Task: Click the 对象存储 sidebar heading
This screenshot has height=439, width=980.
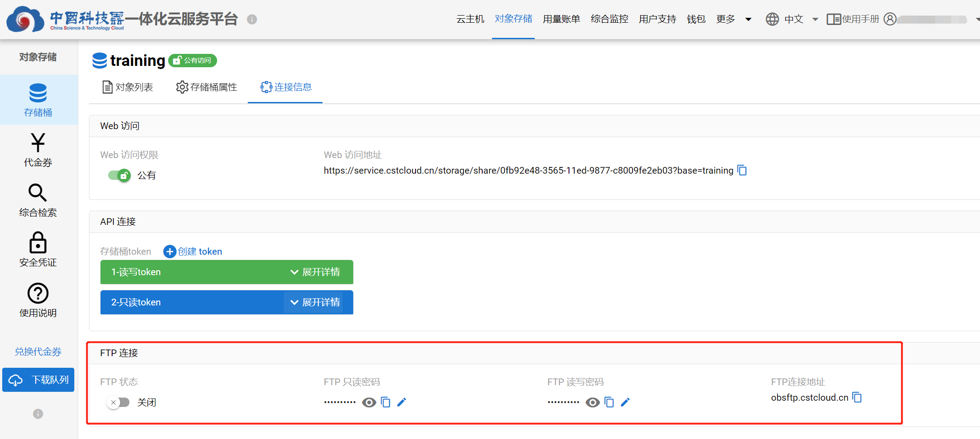Action: pyautogui.click(x=38, y=57)
